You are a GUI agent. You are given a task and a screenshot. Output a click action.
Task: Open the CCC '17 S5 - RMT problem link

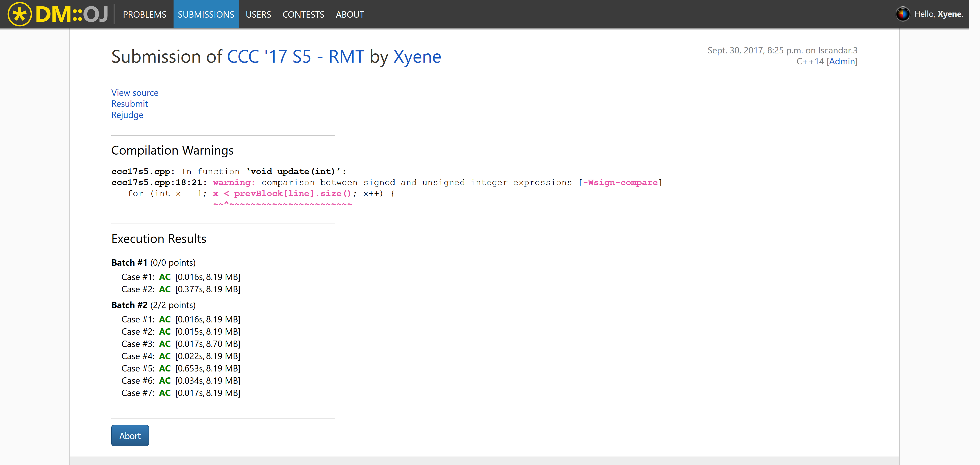(x=295, y=57)
